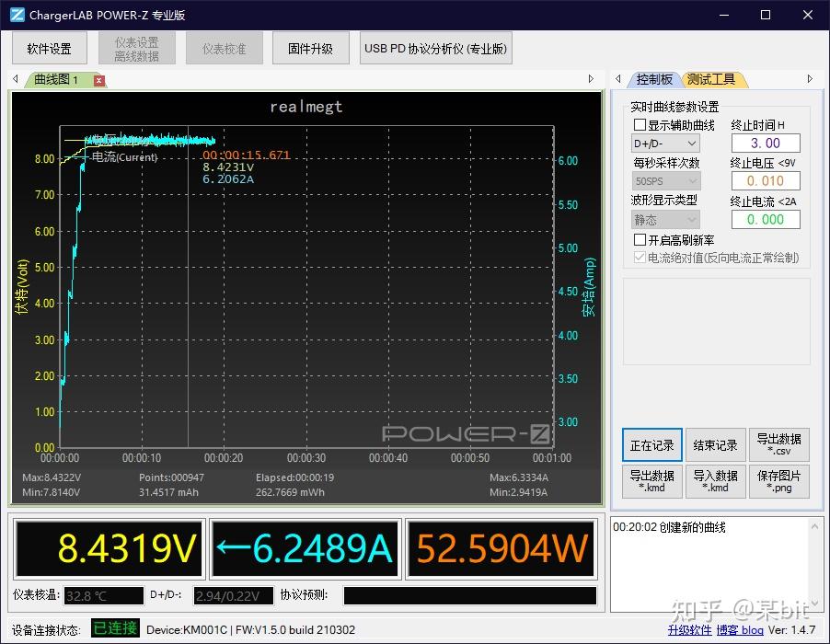Click the 终止时间 field showing 3.00
Viewport: 830px width, 644px height.
766,143
